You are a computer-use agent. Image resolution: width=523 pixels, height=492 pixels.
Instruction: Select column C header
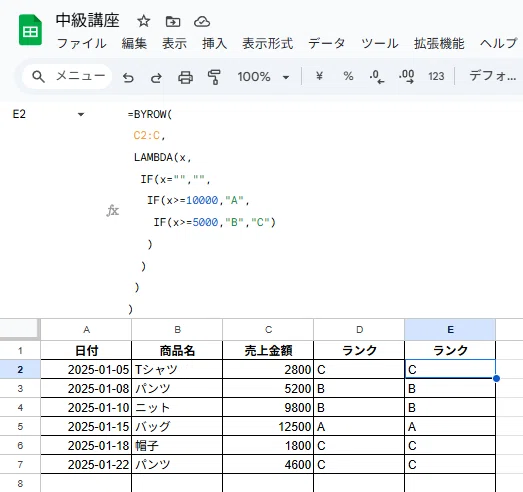pyautogui.click(x=268, y=330)
